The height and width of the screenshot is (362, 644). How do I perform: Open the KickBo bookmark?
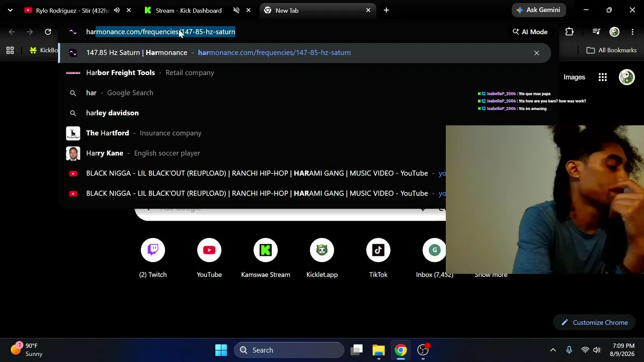pos(44,50)
